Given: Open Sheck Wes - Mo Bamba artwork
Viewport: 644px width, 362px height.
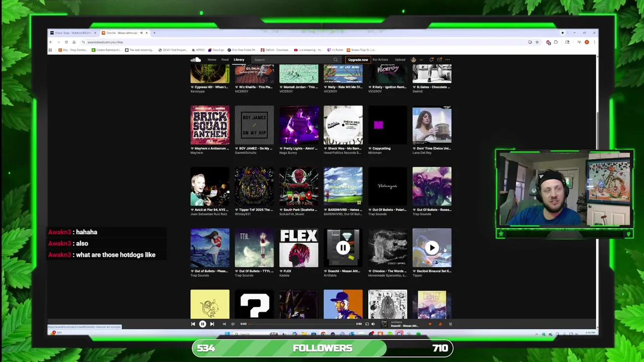Looking at the screenshot, I should [343, 125].
